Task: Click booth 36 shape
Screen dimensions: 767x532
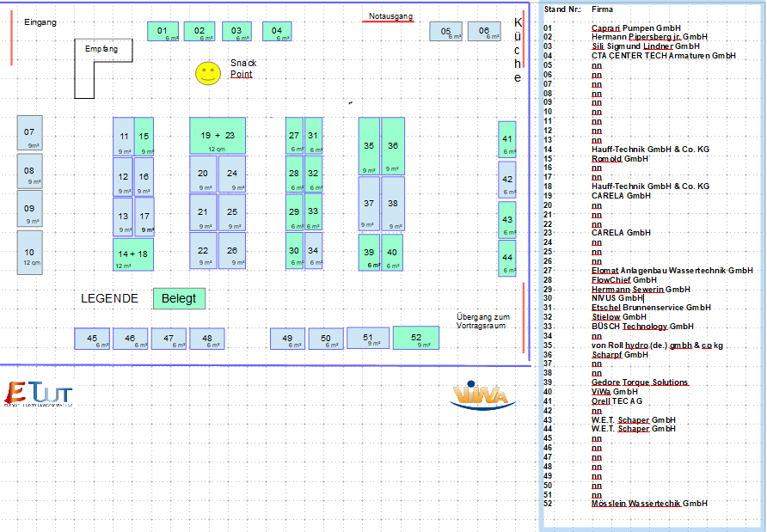Action: tap(393, 146)
